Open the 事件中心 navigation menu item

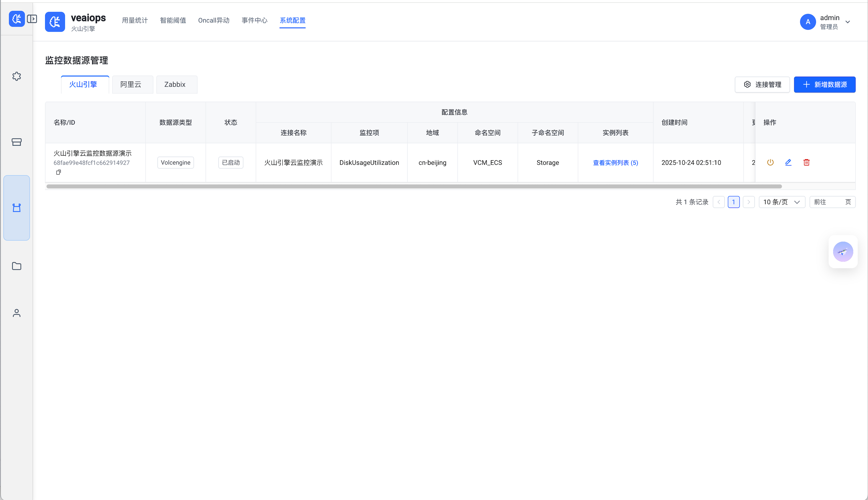pyautogui.click(x=254, y=20)
